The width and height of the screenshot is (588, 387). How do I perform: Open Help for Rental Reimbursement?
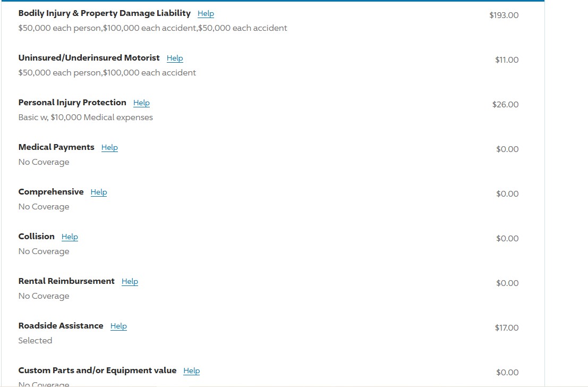130,282
